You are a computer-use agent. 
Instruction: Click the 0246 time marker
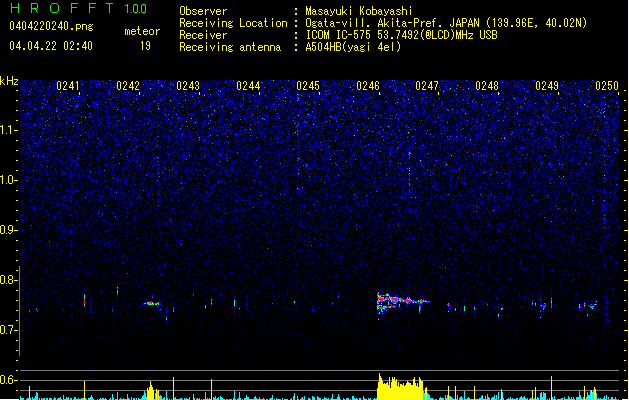(368, 86)
